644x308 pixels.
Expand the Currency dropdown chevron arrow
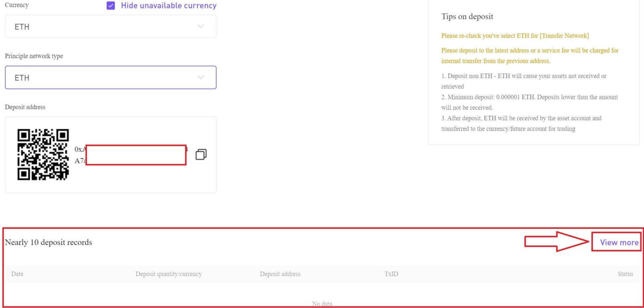[200, 27]
